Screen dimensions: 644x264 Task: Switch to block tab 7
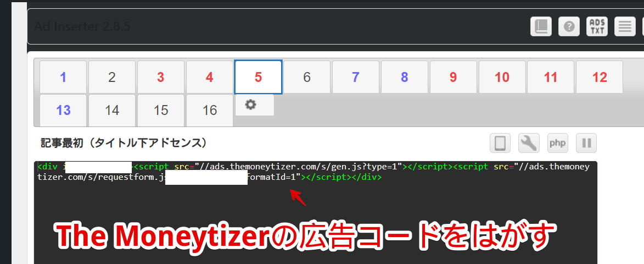click(x=356, y=77)
